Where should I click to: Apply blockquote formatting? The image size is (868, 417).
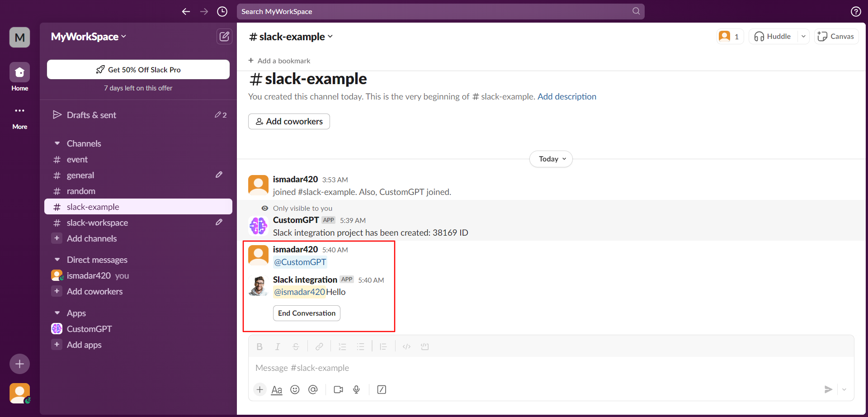tap(383, 346)
